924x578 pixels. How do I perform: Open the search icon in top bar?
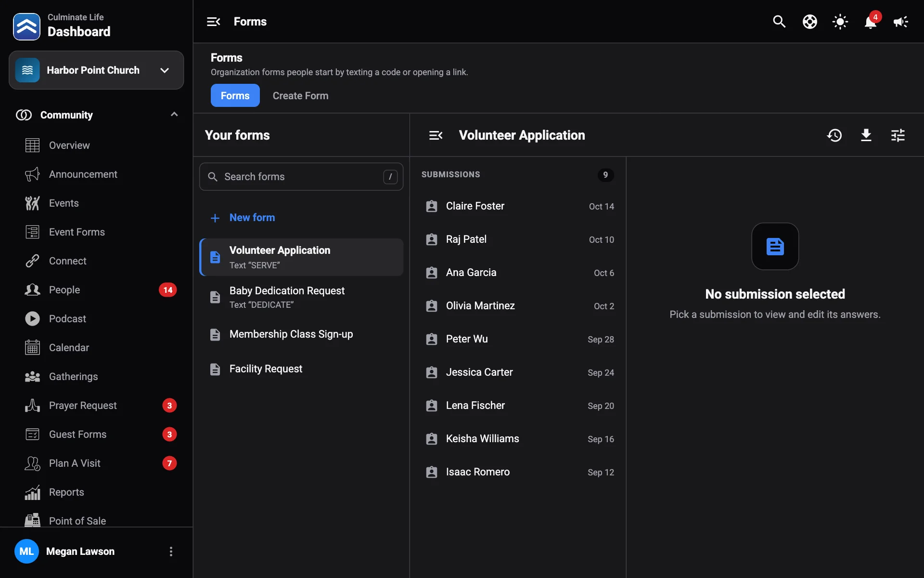click(779, 22)
